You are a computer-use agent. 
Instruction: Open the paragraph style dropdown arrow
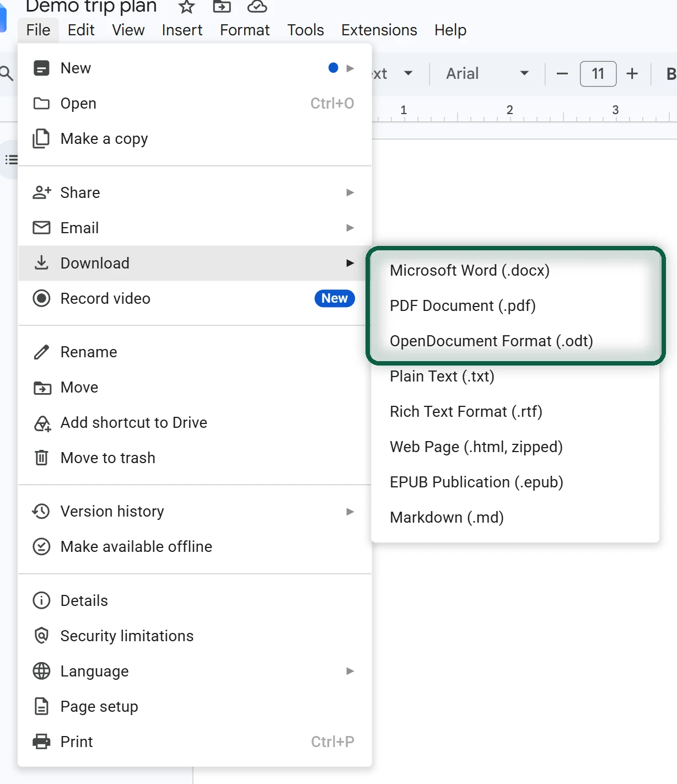coord(408,73)
